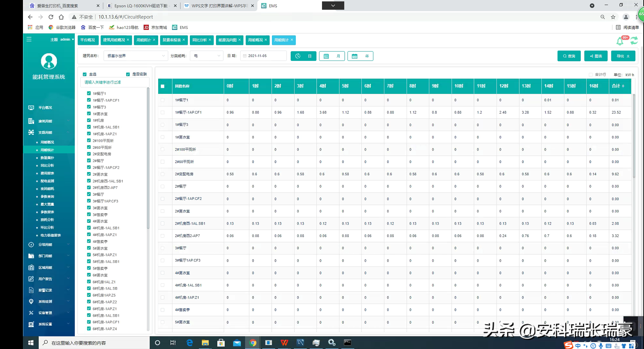Click the 建筑用能 building icon
This screenshot has height=349, width=644.
(31, 121)
